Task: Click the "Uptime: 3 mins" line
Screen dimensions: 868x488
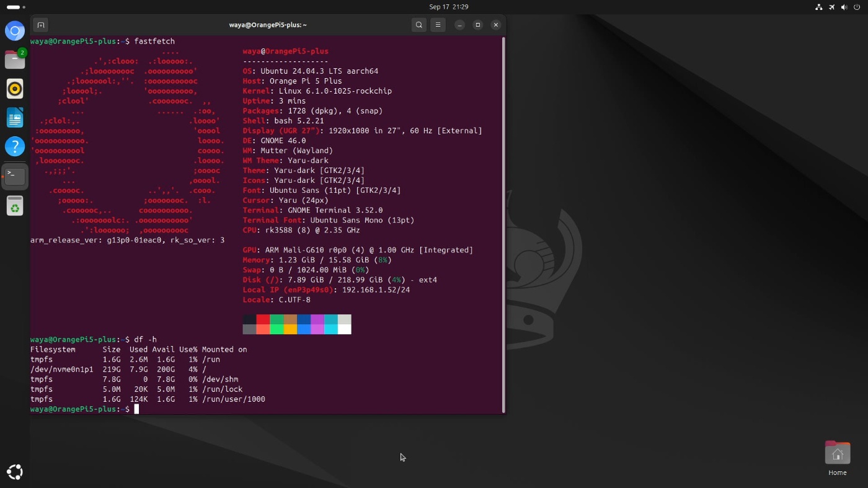Action: (275, 101)
